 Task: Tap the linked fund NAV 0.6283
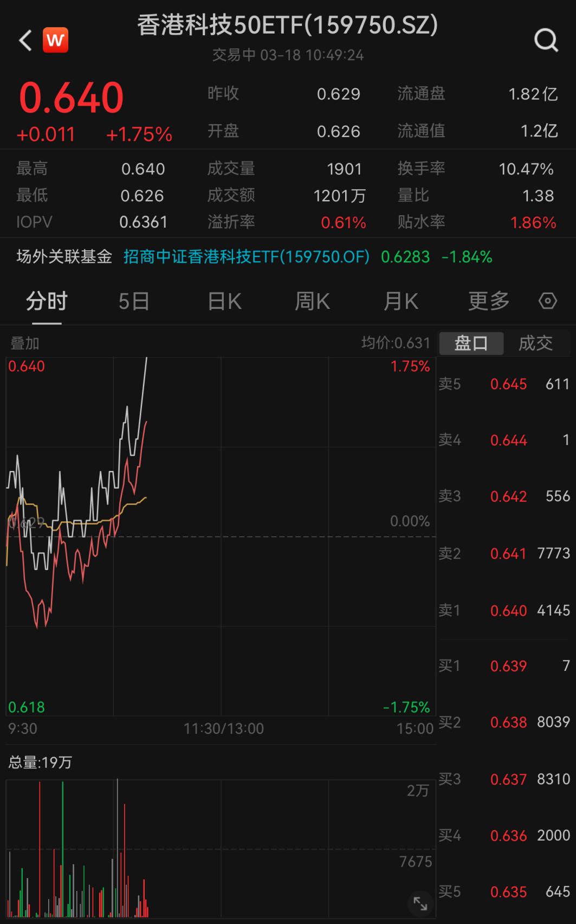coord(405,257)
